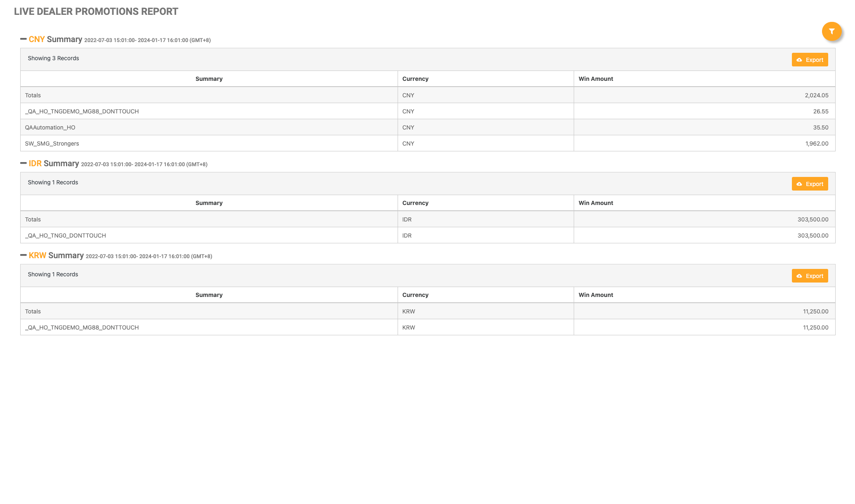855x504 pixels.
Task: Click cloud icon in KRW Export button
Action: [799, 276]
